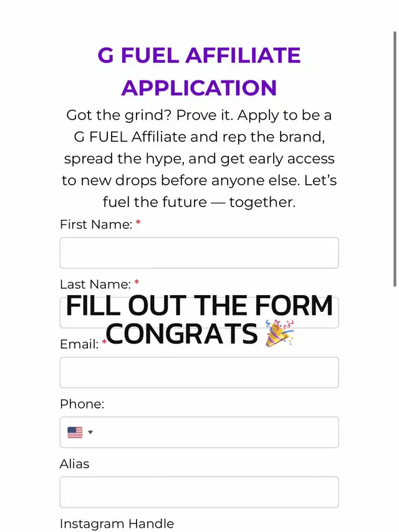Click the page's vertical scrollbar
Screen dimensions: 399x532
395,159
